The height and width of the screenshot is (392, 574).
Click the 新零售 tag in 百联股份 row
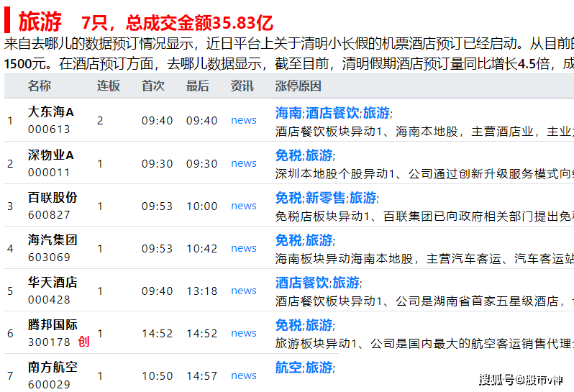point(325,198)
